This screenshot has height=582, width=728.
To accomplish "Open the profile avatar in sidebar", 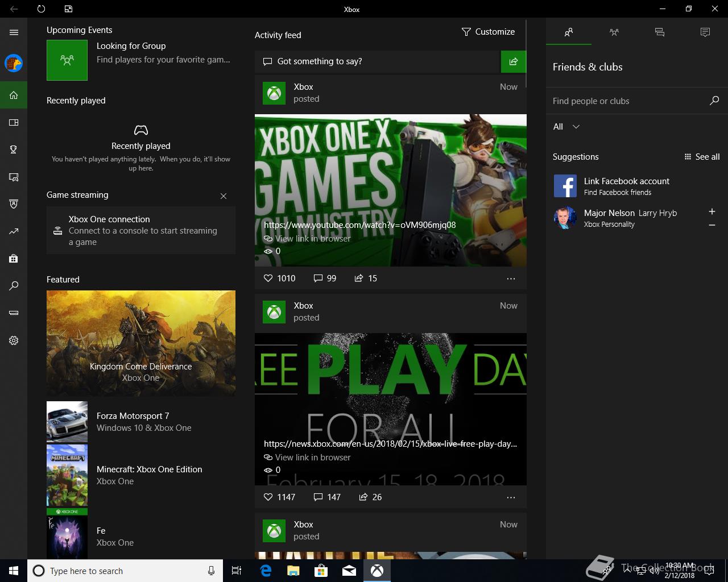I will [14, 63].
